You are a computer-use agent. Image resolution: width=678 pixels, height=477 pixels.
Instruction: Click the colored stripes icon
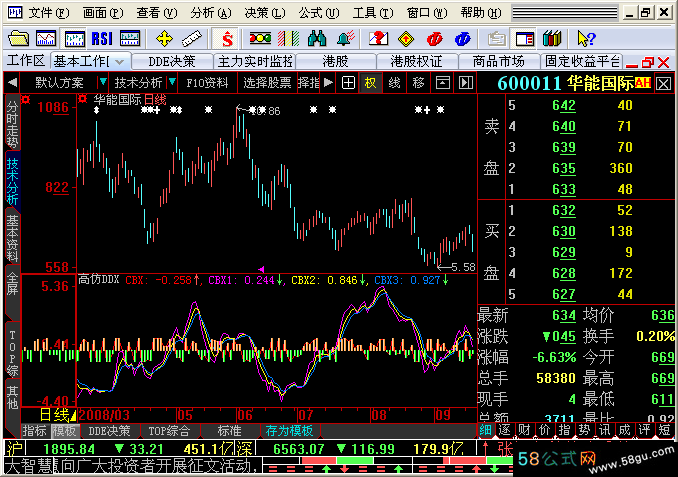pos(288,39)
